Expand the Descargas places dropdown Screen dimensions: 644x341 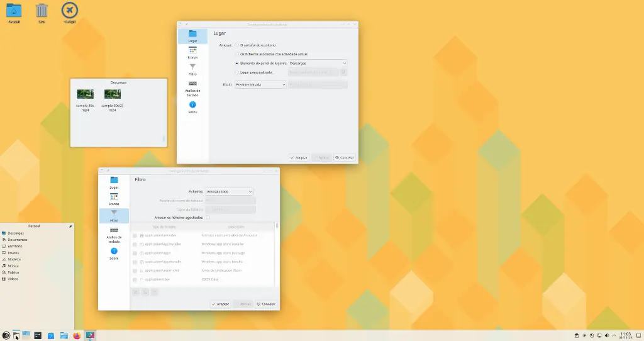point(318,63)
